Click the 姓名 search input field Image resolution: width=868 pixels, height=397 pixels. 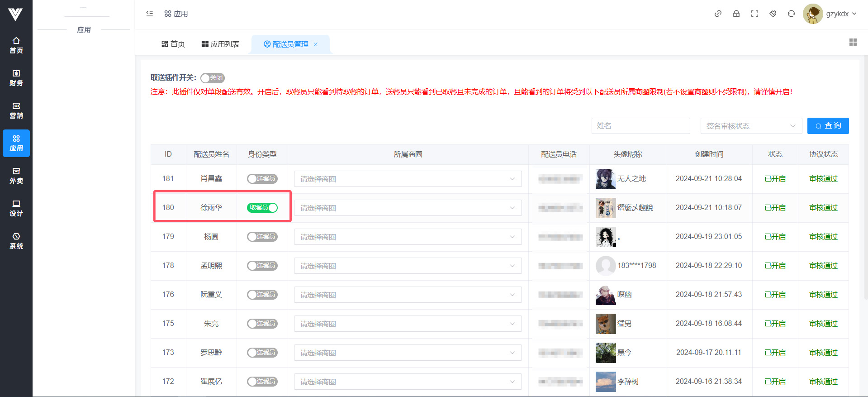pyautogui.click(x=640, y=126)
